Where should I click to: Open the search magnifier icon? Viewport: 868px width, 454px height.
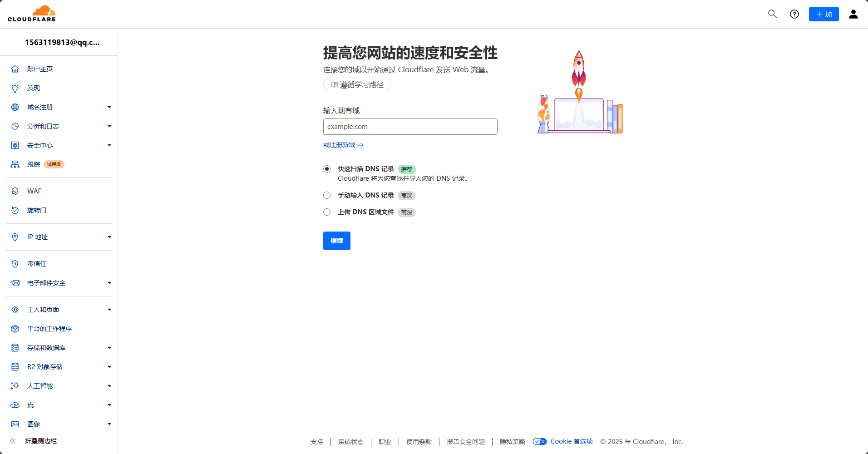[772, 14]
